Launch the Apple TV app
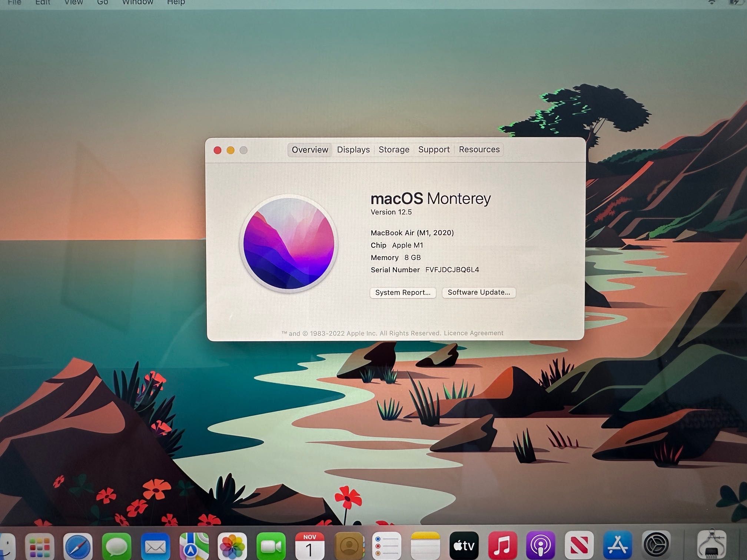 tap(464, 546)
